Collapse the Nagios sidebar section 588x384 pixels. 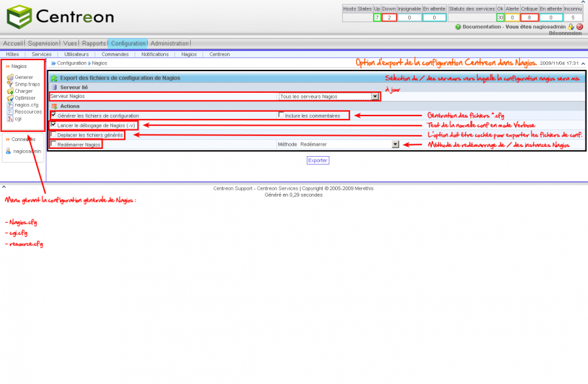click(x=7, y=67)
